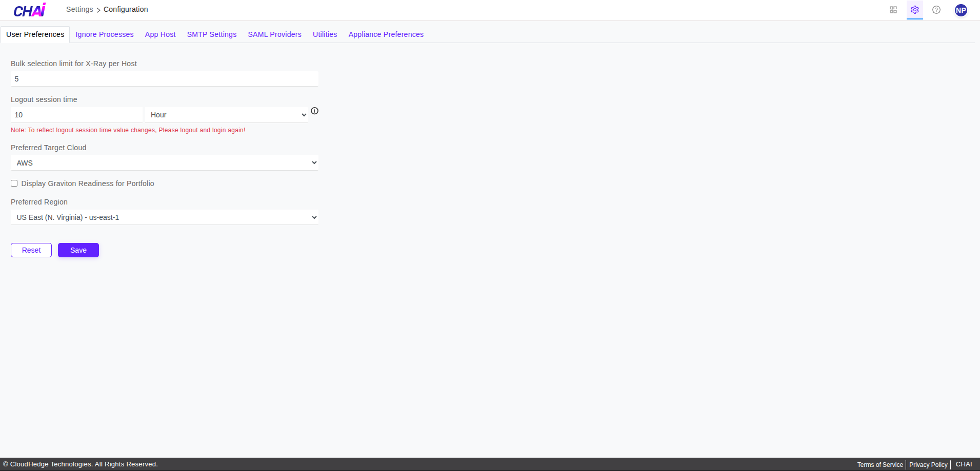The width and height of the screenshot is (980, 471).
Task: Switch to the SMTP Settings tab
Action: pos(211,34)
